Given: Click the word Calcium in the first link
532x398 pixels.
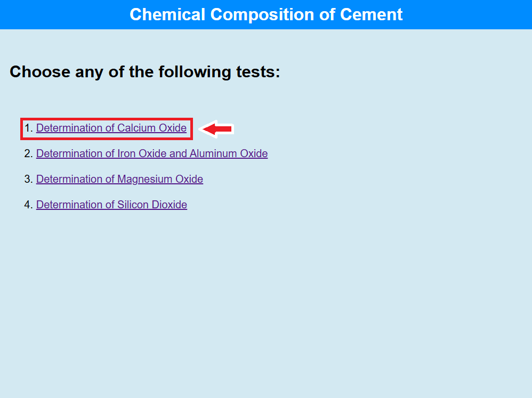Looking at the screenshot, I should [136, 128].
